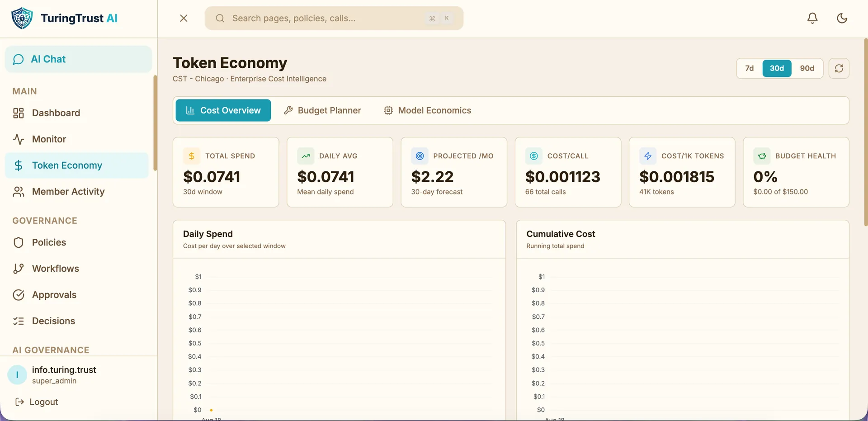Click the user avatar circle with letter I
Viewport: 868px width, 421px height.
pos(17,375)
